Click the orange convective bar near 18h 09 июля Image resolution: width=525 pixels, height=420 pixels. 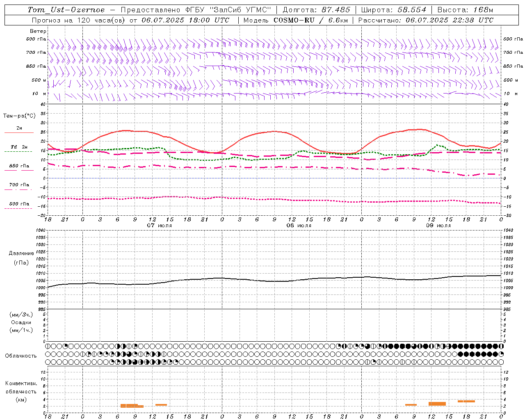tap(466, 401)
